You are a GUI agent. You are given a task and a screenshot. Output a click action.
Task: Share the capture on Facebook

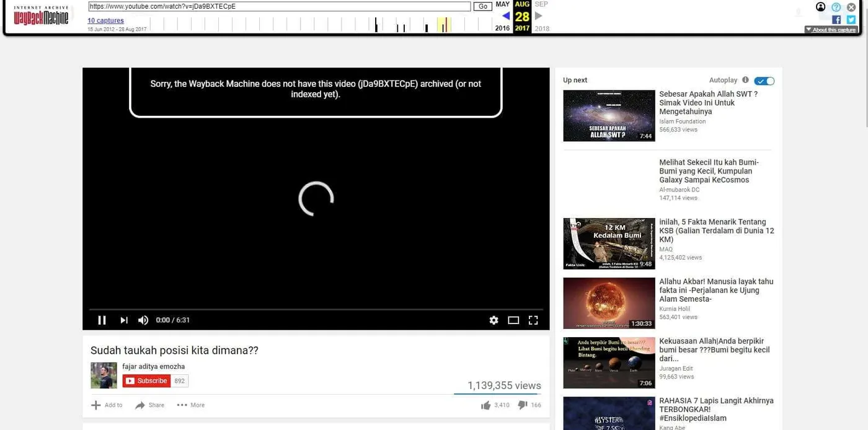836,20
